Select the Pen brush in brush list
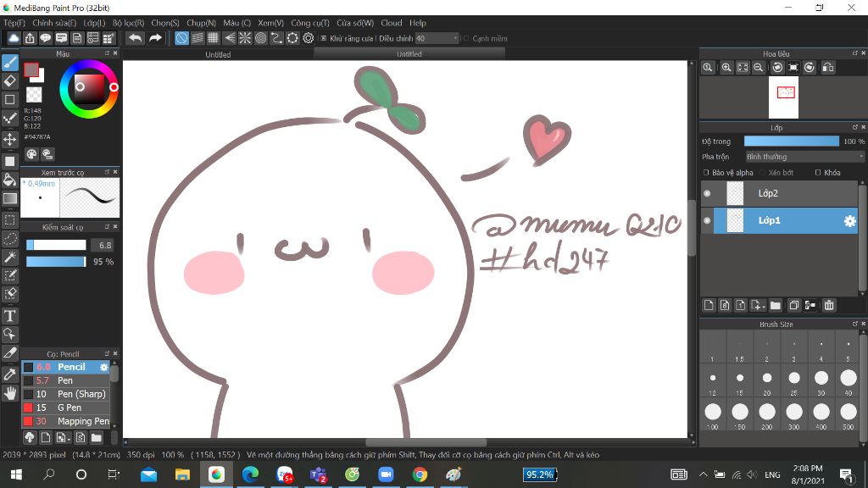The height and width of the screenshot is (488, 868). [66, 380]
